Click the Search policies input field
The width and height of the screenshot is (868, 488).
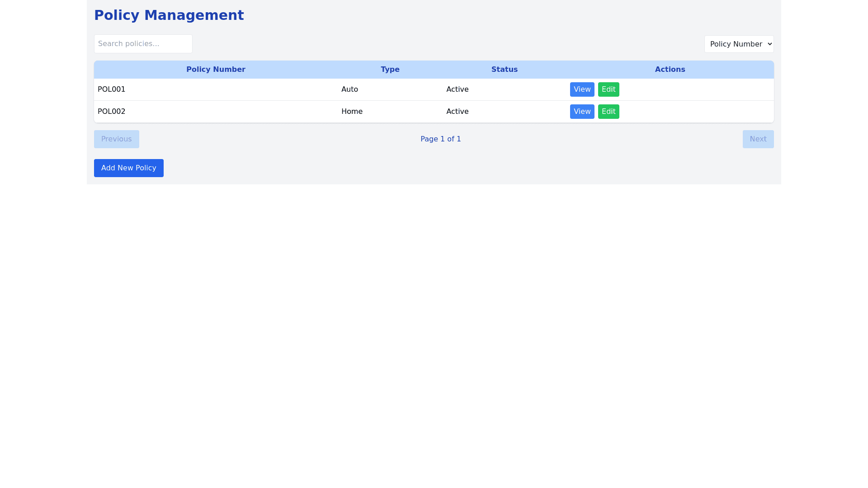(143, 44)
